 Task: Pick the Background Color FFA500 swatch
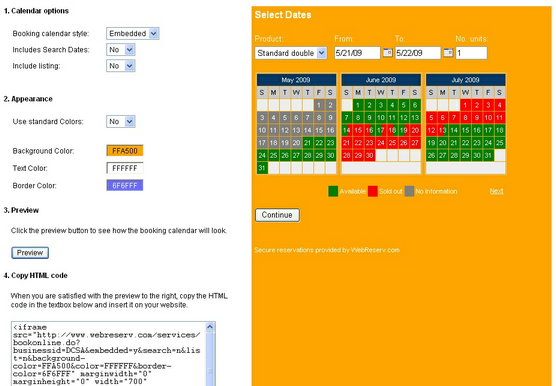click(125, 151)
